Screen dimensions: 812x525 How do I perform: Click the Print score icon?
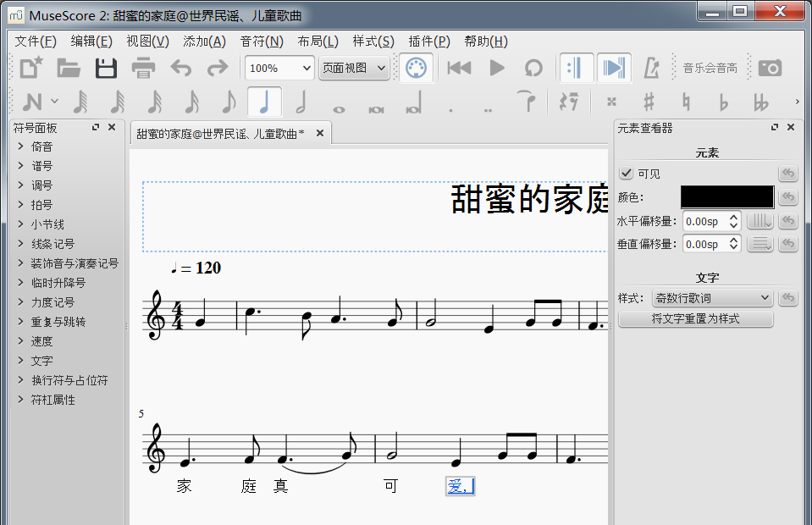(143, 69)
